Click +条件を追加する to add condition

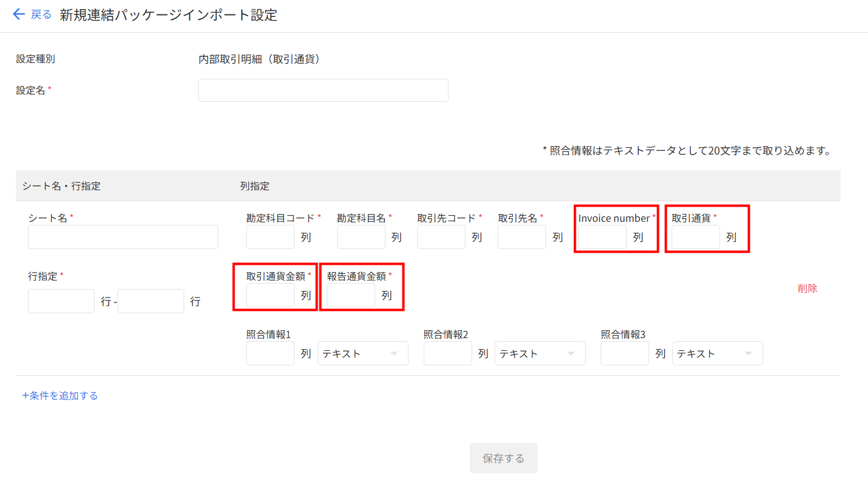(60, 396)
